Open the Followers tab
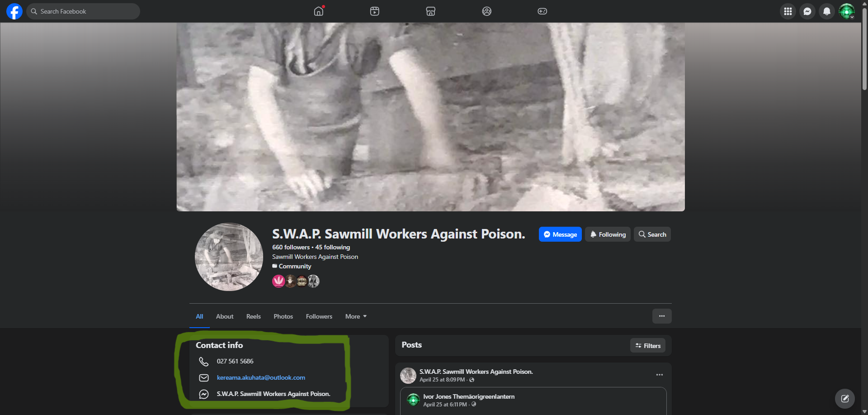The width and height of the screenshot is (868, 415). [319, 316]
